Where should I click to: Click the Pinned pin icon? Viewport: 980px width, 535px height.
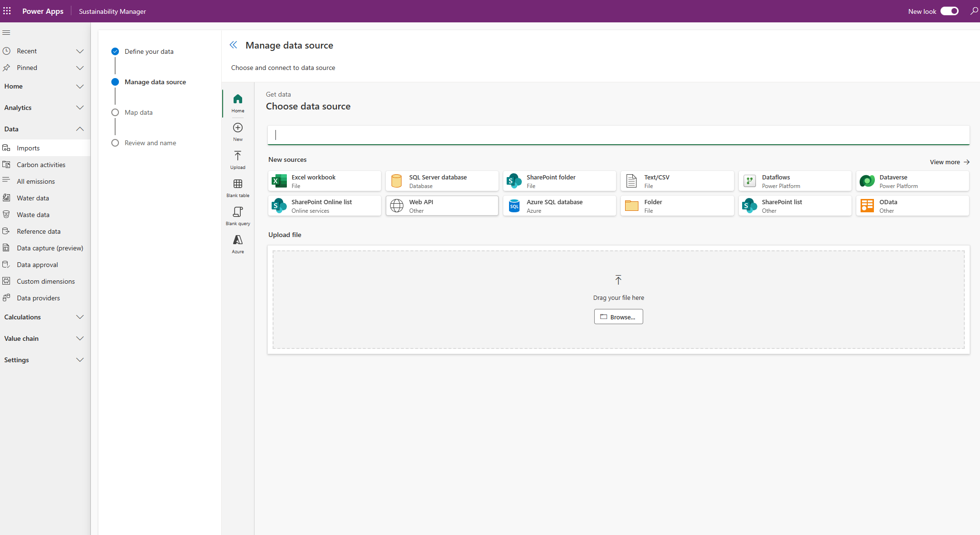pyautogui.click(x=6, y=68)
